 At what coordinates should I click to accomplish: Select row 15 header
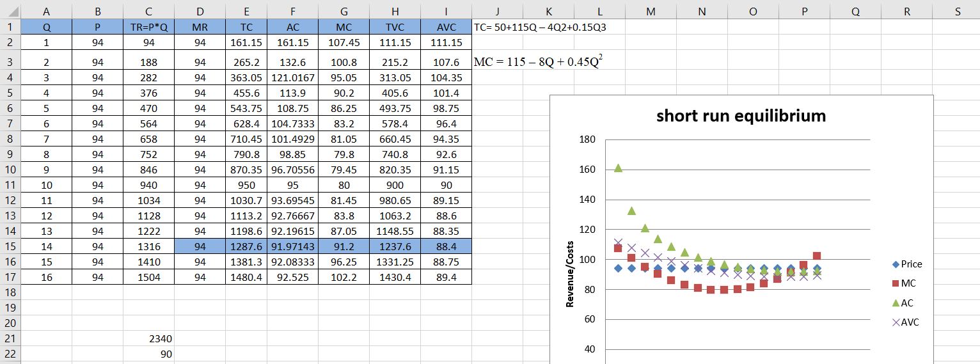pyautogui.click(x=10, y=246)
